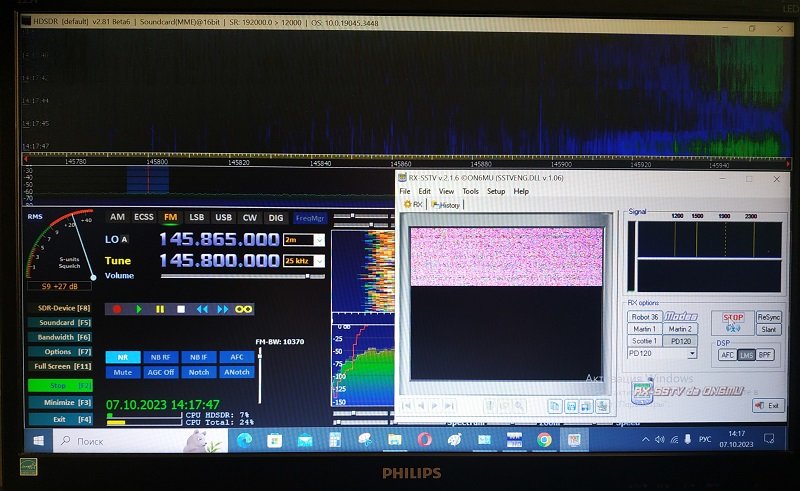Open the Mail app from the taskbar
This screenshot has height=491, width=800.
[305, 440]
